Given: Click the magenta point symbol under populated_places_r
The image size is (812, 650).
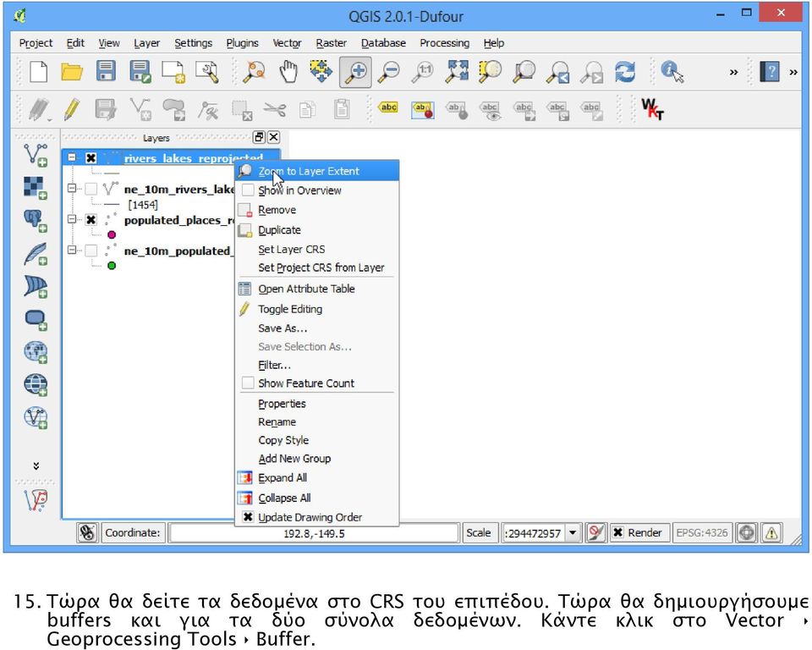Looking at the screenshot, I should click(112, 234).
